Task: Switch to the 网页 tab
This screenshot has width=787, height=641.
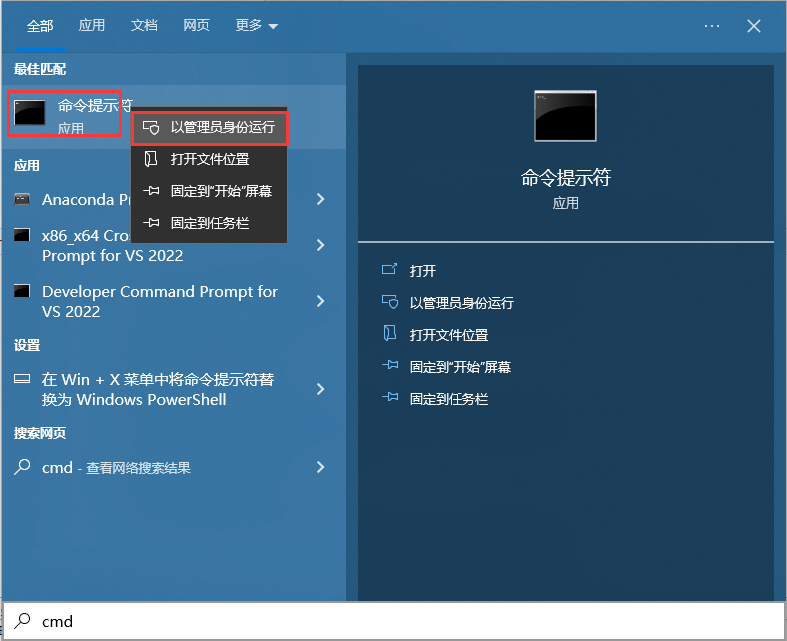Action: [196, 25]
